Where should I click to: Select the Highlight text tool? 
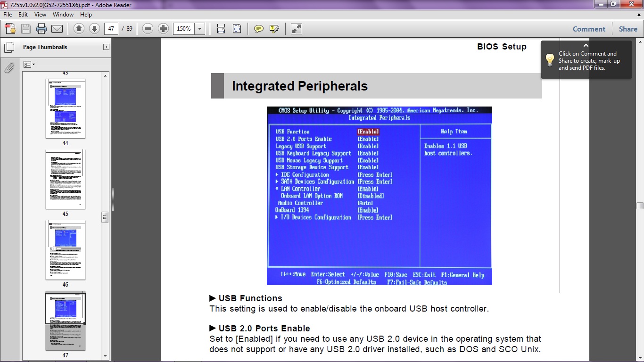(274, 29)
